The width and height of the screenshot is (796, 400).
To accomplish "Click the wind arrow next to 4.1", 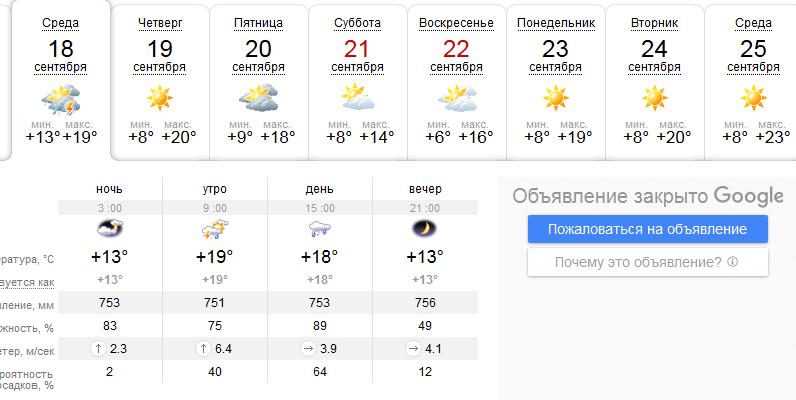I will (412, 349).
